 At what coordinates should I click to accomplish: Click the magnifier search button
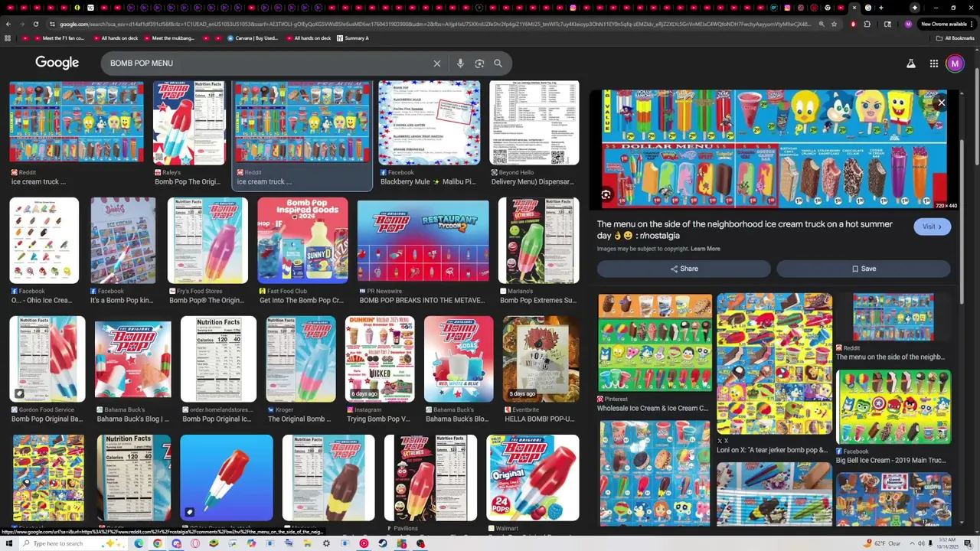coord(498,64)
